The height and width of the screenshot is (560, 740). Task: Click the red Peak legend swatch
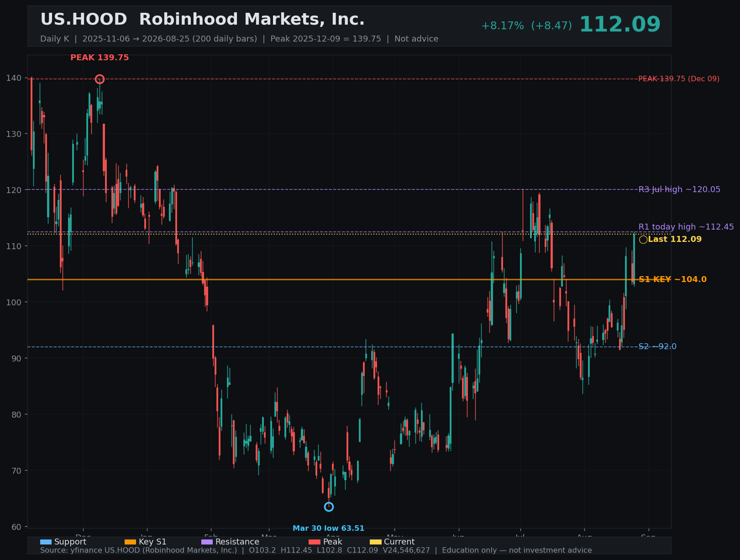315,542
